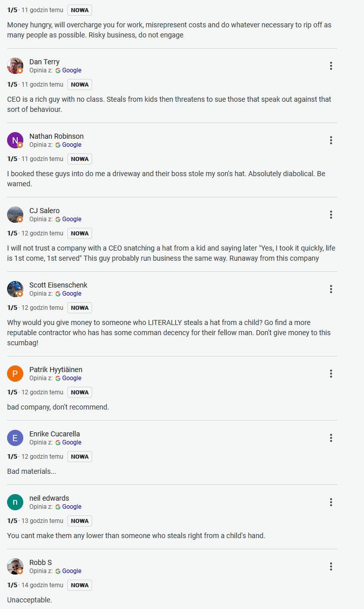Click three-dot menu next to Patrik Hyytiäinen
Viewport: 364px width, 609px height.
[x=331, y=374]
